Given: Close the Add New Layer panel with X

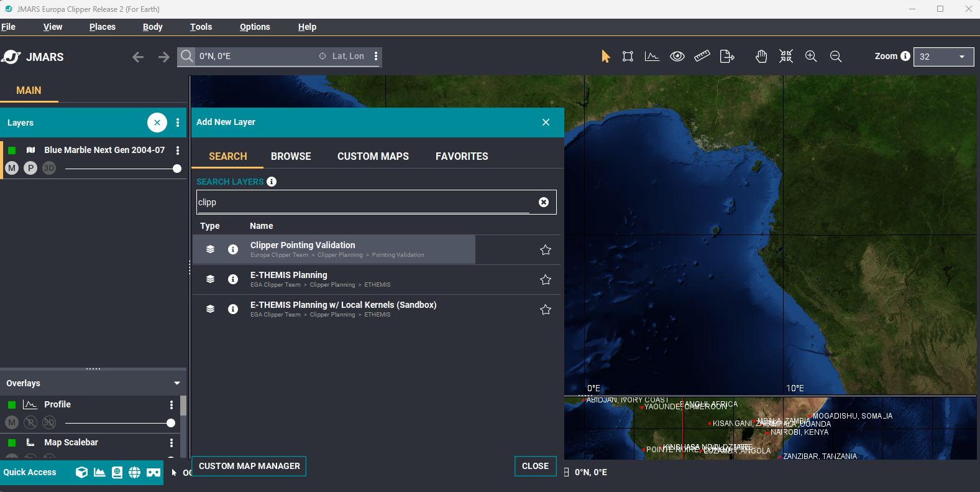Looking at the screenshot, I should [x=546, y=123].
